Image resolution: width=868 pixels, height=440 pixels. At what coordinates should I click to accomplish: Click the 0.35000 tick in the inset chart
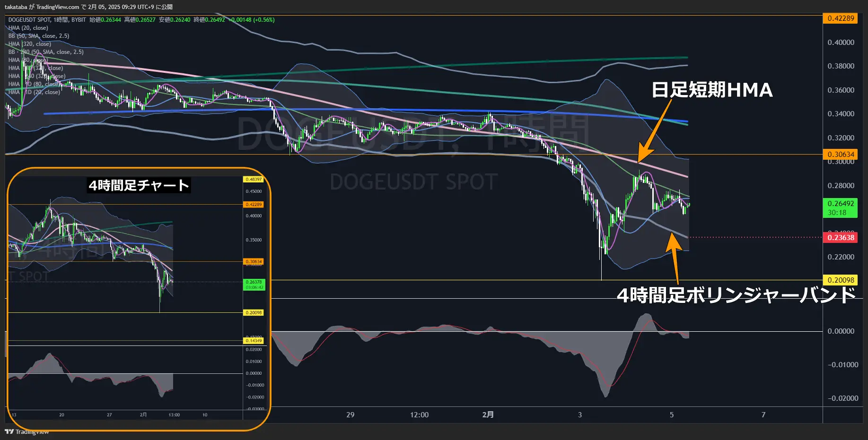click(254, 240)
